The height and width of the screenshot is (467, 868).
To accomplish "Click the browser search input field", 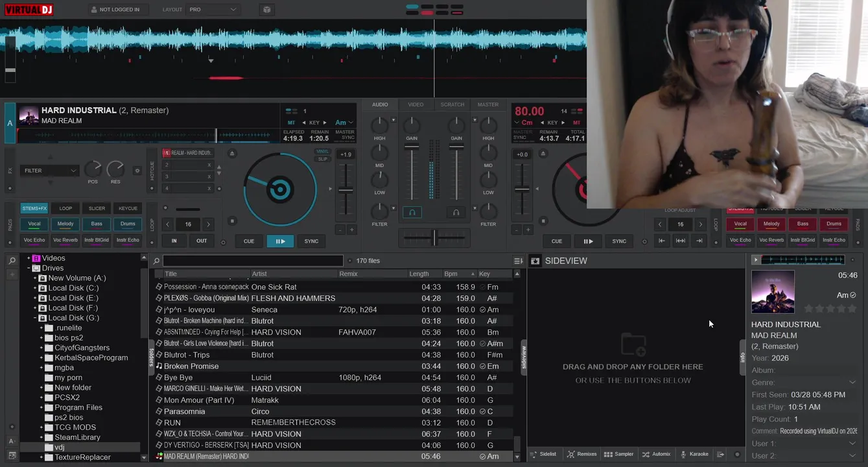I will click(x=253, y=261).
